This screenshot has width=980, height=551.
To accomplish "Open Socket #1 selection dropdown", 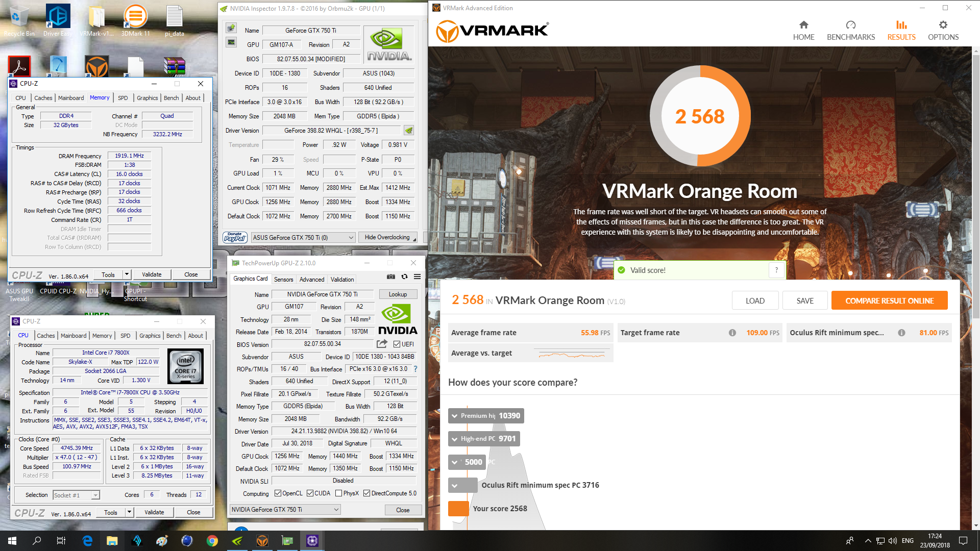I will click(x=76, y=495).
